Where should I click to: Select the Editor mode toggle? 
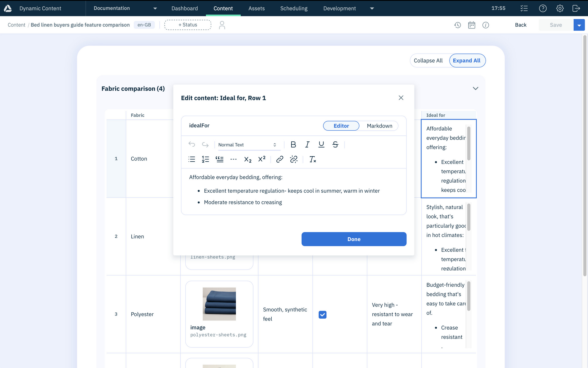coord(341,126)
